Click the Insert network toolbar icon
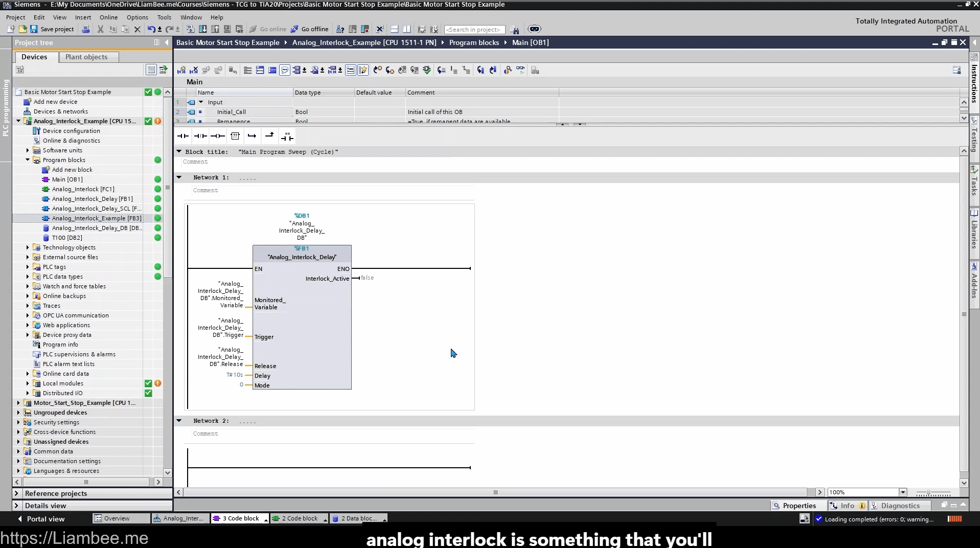 click(181, 71)
